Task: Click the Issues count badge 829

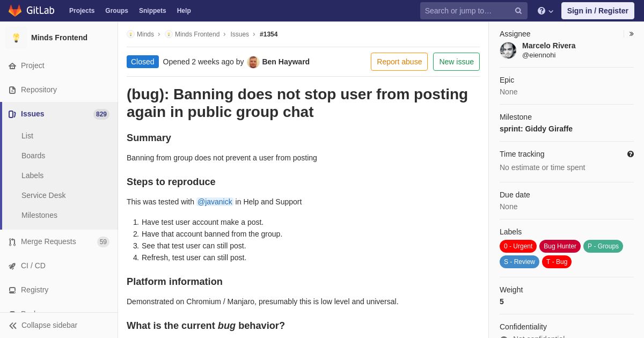Action: click(101, 114)
